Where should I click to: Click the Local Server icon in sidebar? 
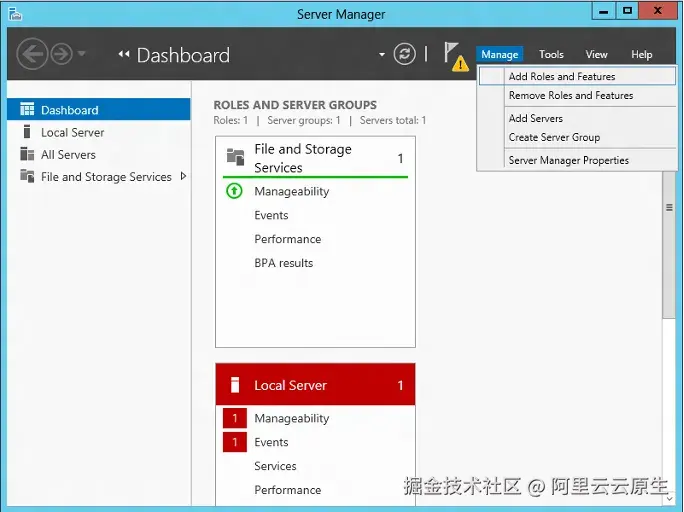click(x=27, y=132)
